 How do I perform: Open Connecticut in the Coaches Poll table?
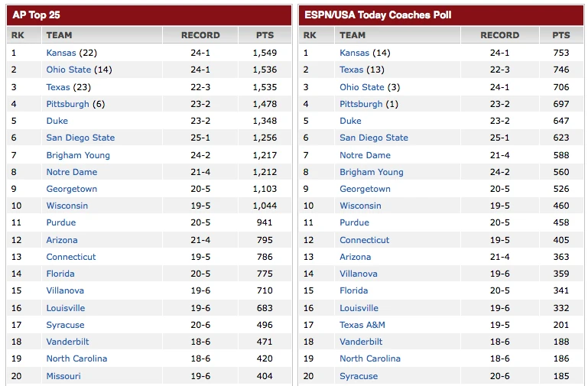click(x=365, y=240)
